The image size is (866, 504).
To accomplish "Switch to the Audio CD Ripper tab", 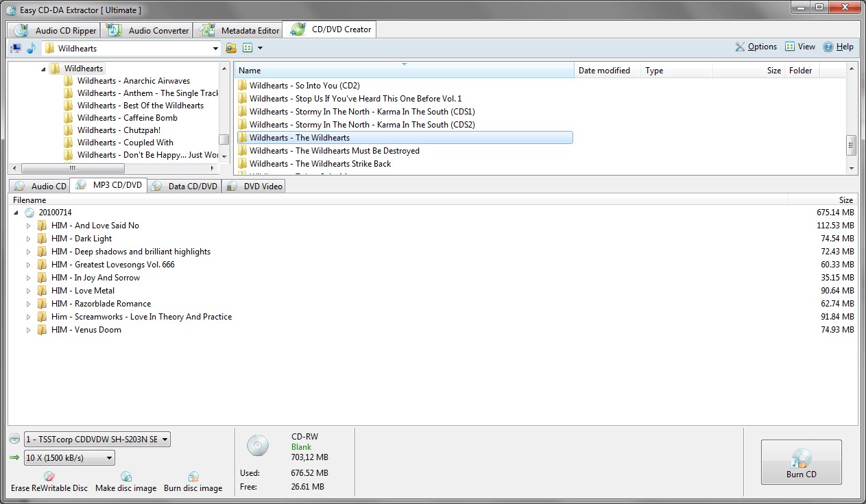I will (x=56, y=30).
